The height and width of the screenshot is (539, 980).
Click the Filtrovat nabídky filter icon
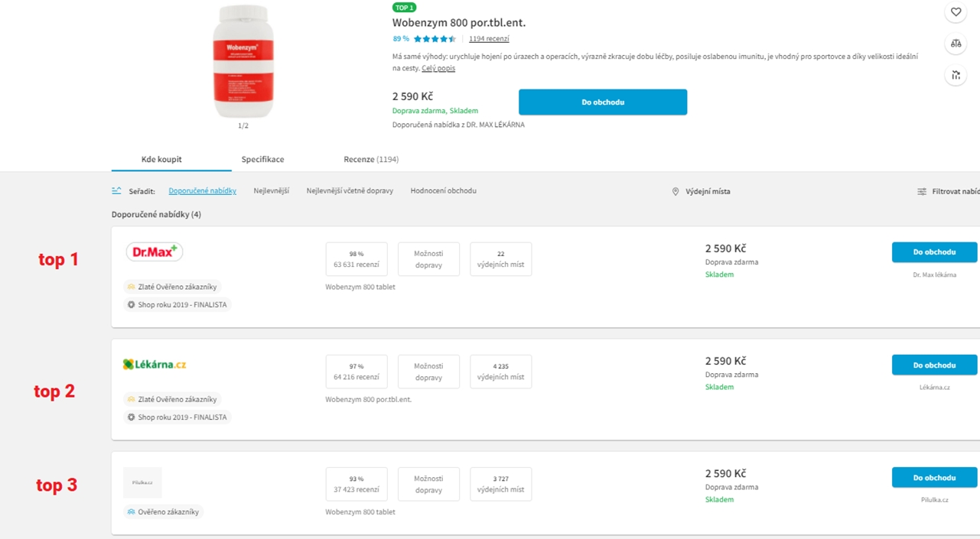pyautogui.click(x=922, y=192)
